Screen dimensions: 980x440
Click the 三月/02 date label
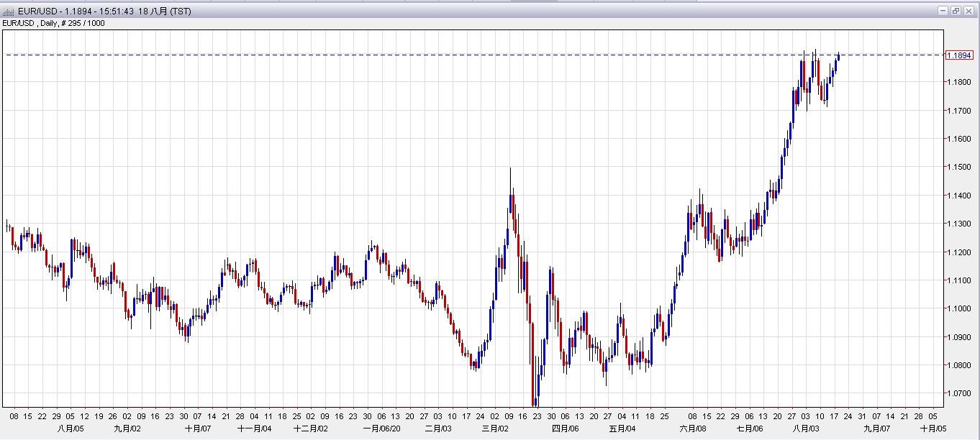(x=495, y=428)
